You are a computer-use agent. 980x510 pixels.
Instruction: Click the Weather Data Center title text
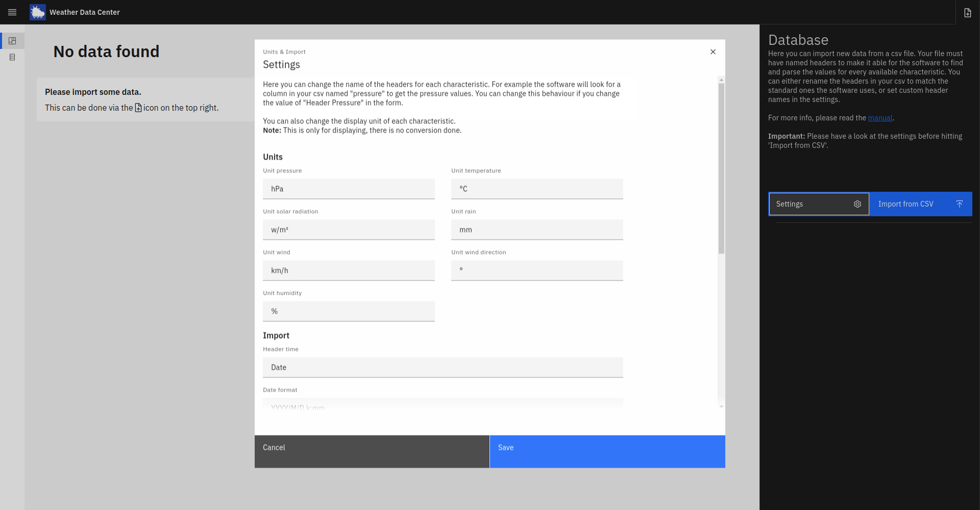point(85,12)
